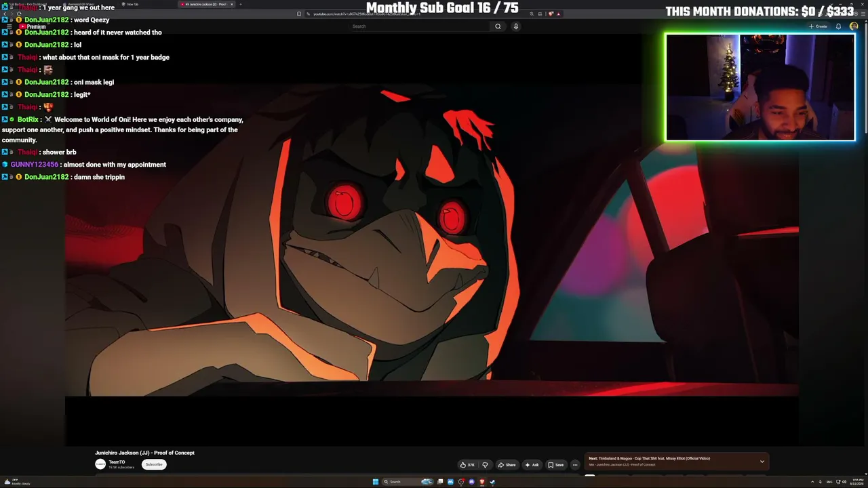Open the TeamTO channel avatar

pos(100,464)
